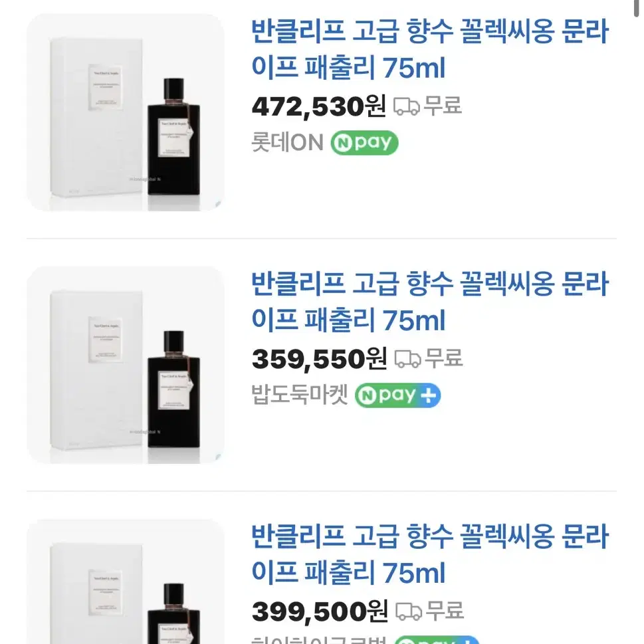Click the 롯데ON seller name

click(288, 142)
